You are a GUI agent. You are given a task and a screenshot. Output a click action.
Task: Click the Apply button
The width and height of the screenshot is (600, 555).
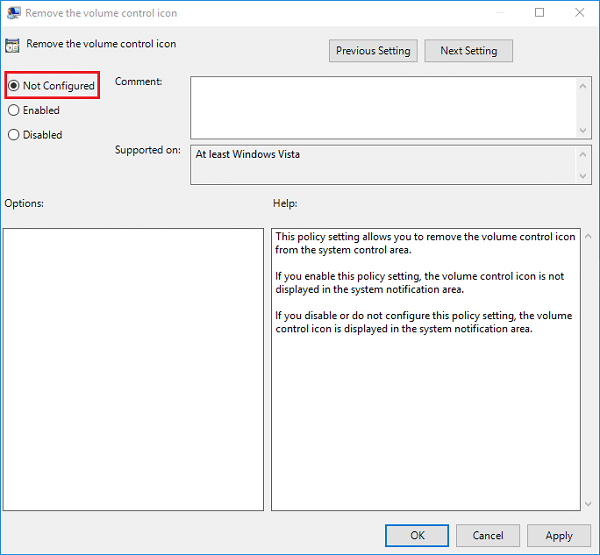[x=559, y=535]
